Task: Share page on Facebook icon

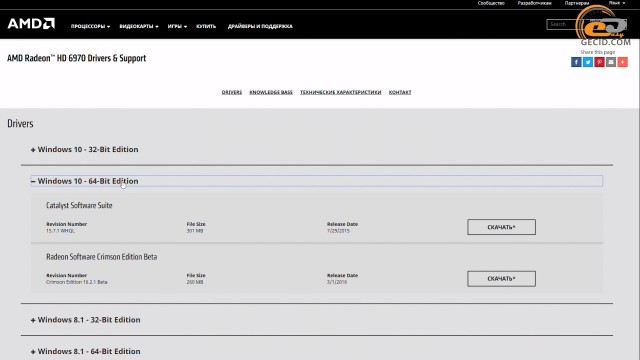Action: [576, 62]
